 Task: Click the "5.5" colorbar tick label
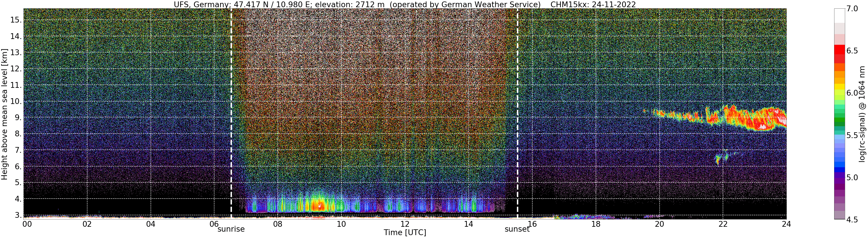tap(852, 135)
